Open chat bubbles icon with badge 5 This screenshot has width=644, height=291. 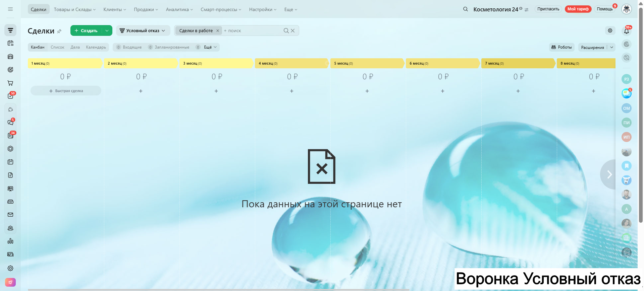[10, 123]
